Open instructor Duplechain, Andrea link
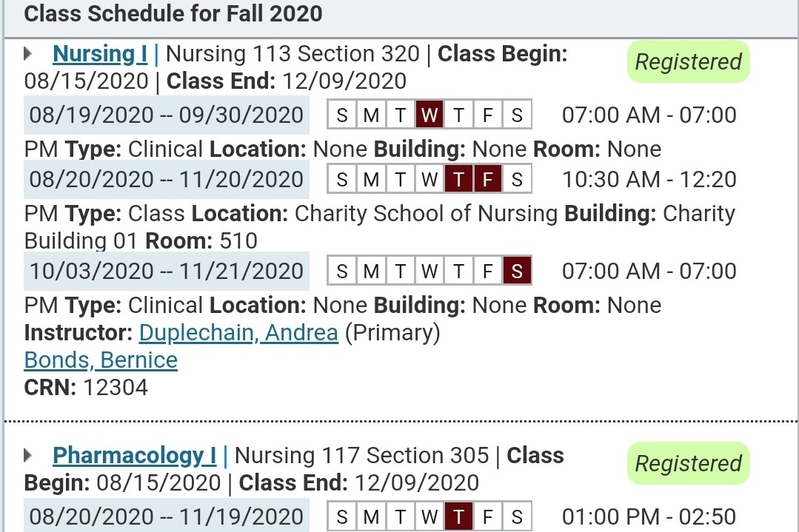799x532 pixels. [238, 333]
